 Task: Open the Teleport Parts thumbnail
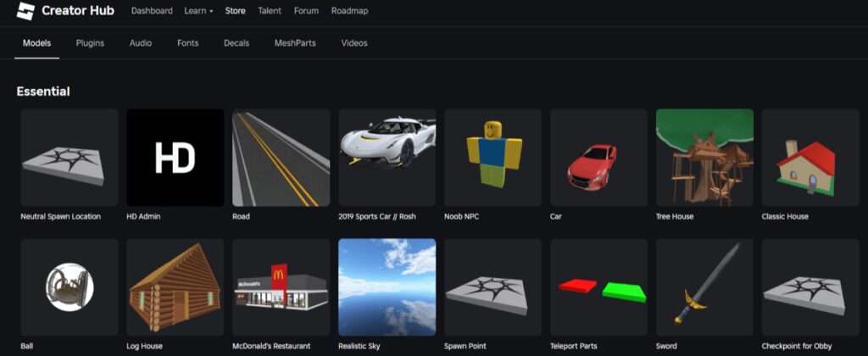[x=599, y=287]
